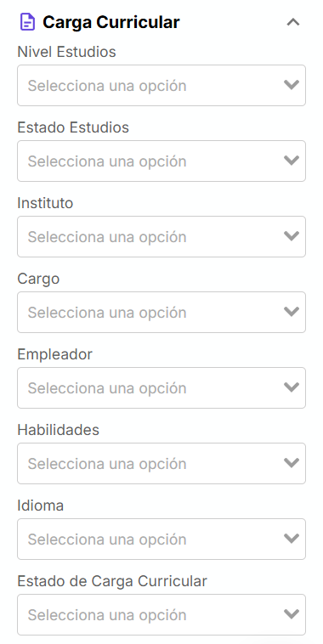Open the Empleador select field
Image resolution: width=323 pixels, height=644 pixels.
tap(161, 387)
